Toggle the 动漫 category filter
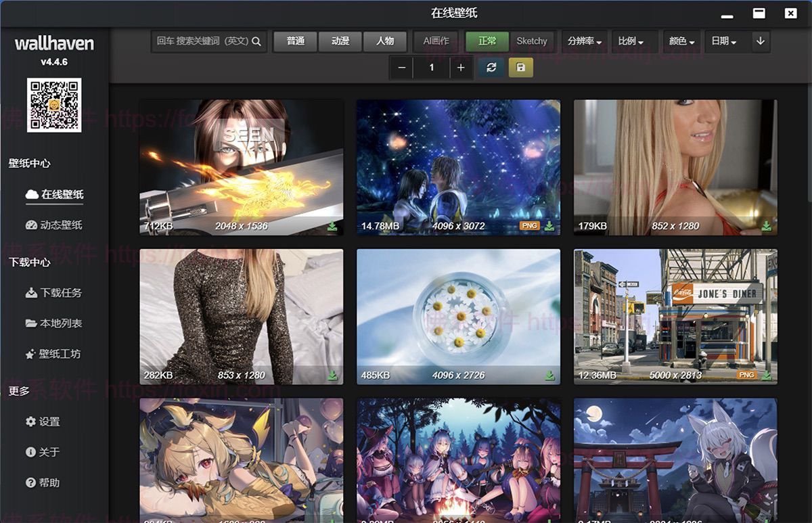The width and height of the screenshot is (812, 523). coord(340,41)
